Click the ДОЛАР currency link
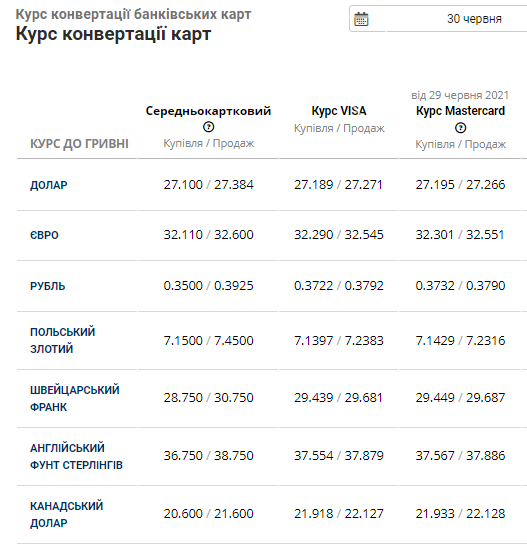This screenshot has width=527, height=546. click(x=48, y=185)
